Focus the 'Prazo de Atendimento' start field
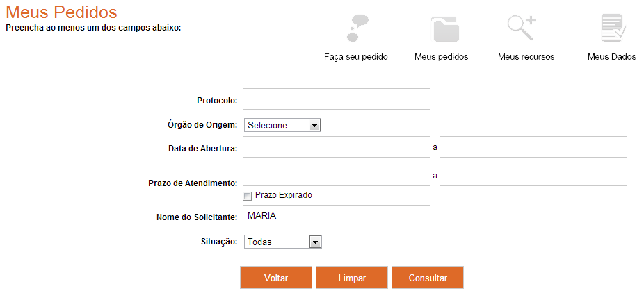 point(337,176)
